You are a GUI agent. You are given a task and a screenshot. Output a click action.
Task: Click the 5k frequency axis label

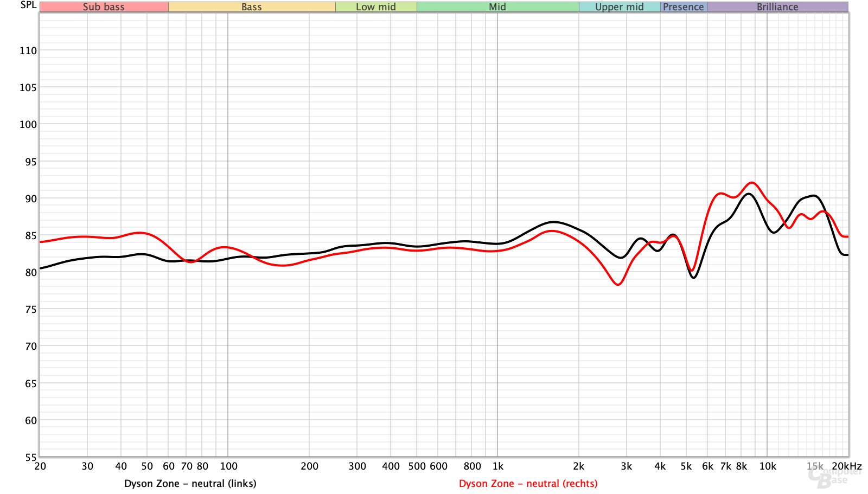click(x=686, y=466)
